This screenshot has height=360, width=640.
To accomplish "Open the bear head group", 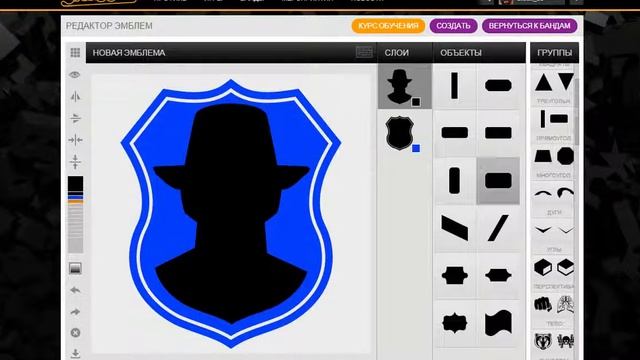I will point(543,341).
